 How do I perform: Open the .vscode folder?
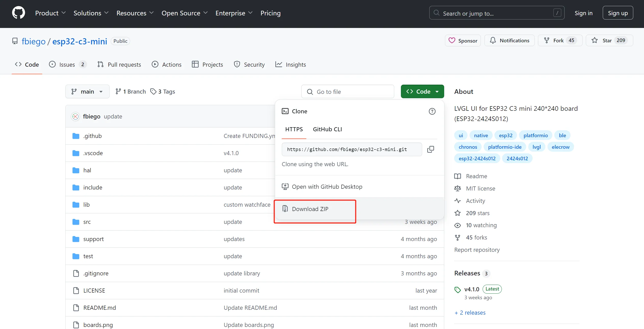click(93, 153)
